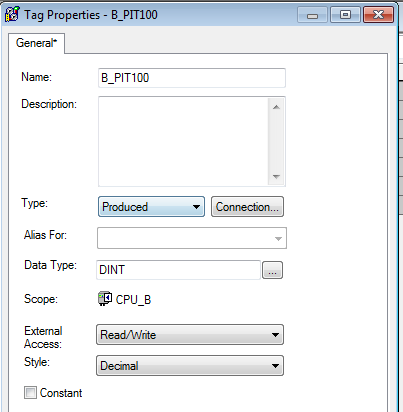Click the Tag Properties title bar icon
Image resolution: width=403 pixels, height=412 pixels.
pyautogui.click(x=12, y=14)
